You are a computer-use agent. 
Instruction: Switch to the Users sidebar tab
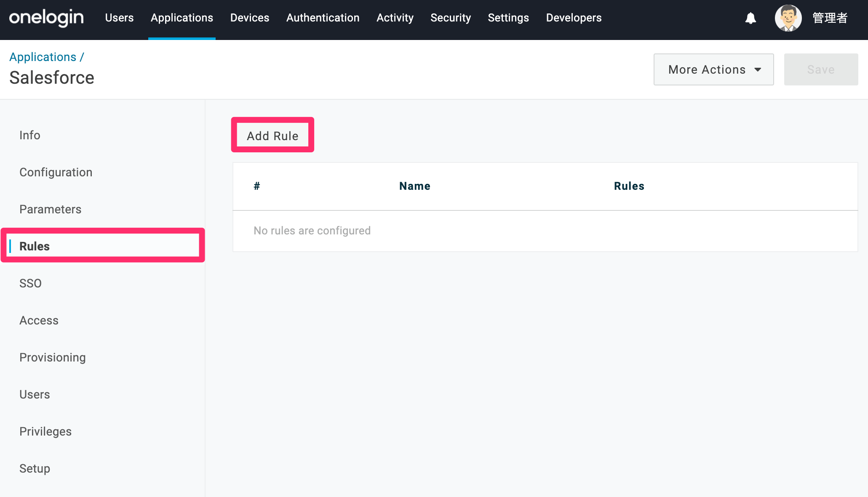tap(35, 394)
